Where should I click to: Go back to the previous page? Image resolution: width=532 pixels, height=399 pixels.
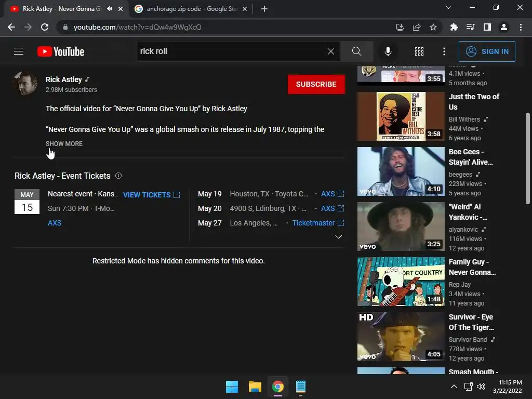click(11, 27)
